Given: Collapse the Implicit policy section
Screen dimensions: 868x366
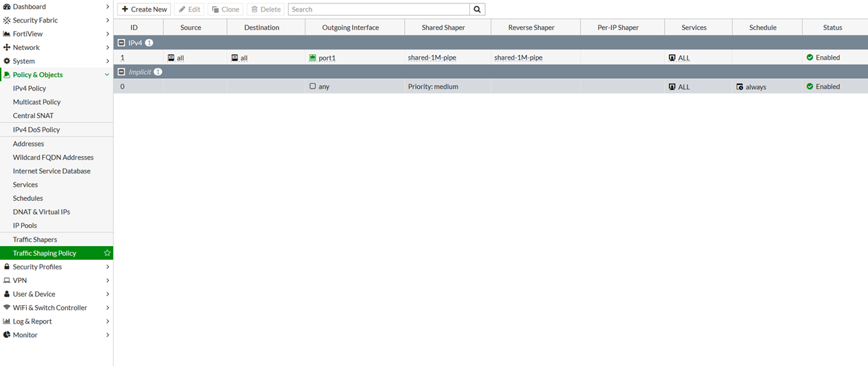Looking at the screenshot, I should tap(121, 72).
